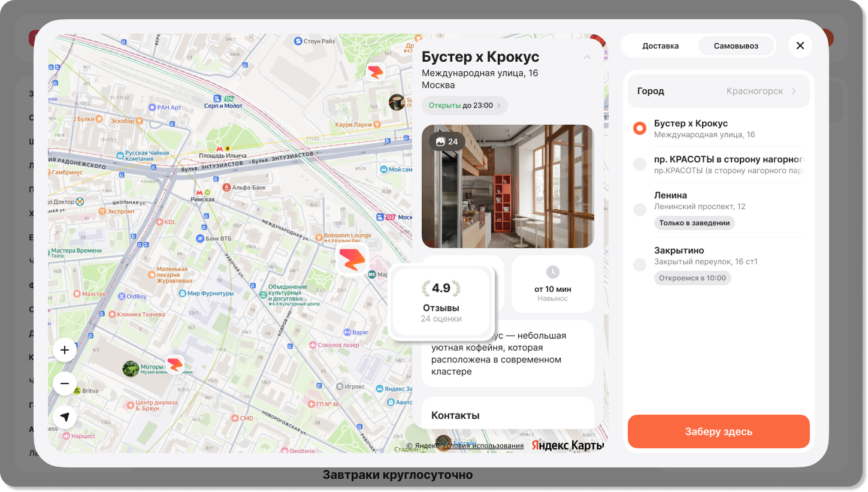Click the Заберу здесь button
This screenshot has height=492, width=868.
click(718, 431)
